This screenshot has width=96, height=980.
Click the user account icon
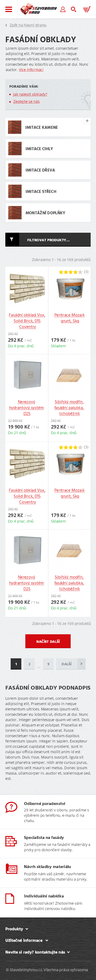(63, 10)
